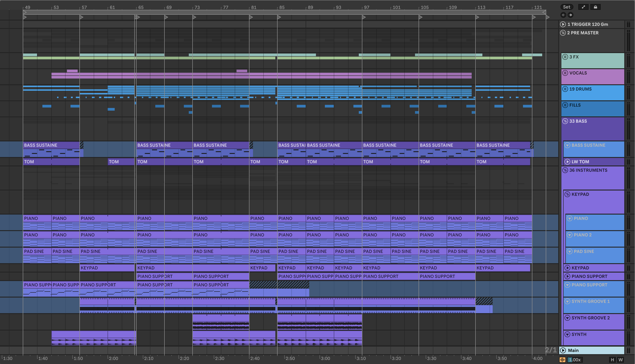Click the play icon on Main track
The height and width of the screenshot is (364, 635).
pos(563,350)
